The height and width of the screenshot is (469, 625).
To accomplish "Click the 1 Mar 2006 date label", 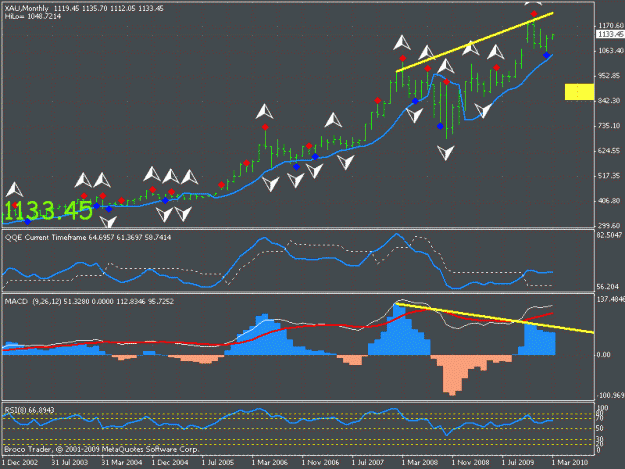I will [x=270, y=463].
